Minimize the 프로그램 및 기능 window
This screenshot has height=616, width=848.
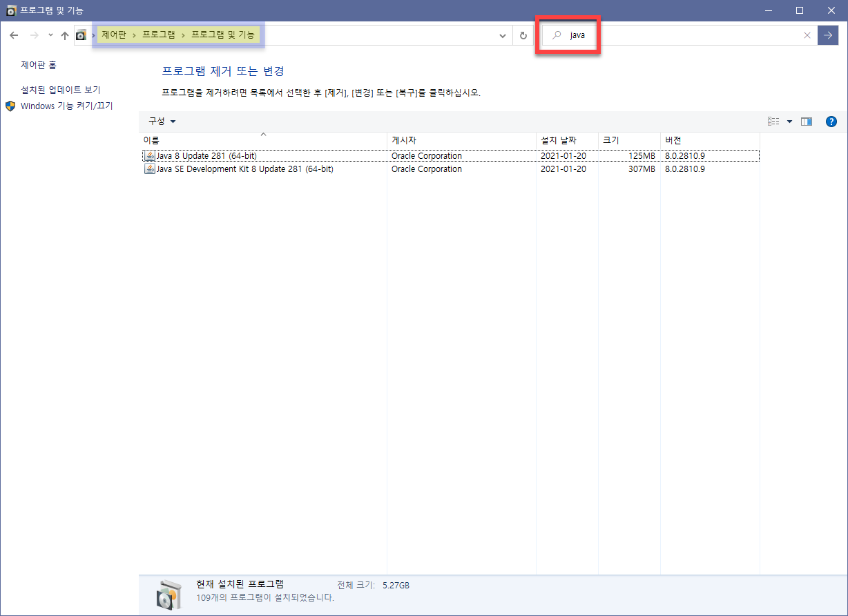point(769,10)
